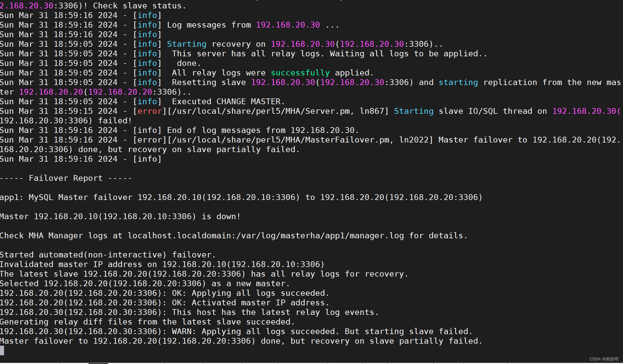Viewport: 623px width, 364px height.
Task: Click 'slave IO/SQL thread on' text
Action: tap(493, 111)
